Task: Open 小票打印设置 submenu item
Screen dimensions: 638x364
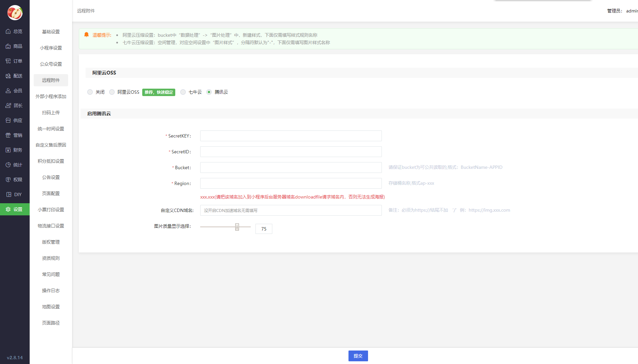Action: coord(51,210)
